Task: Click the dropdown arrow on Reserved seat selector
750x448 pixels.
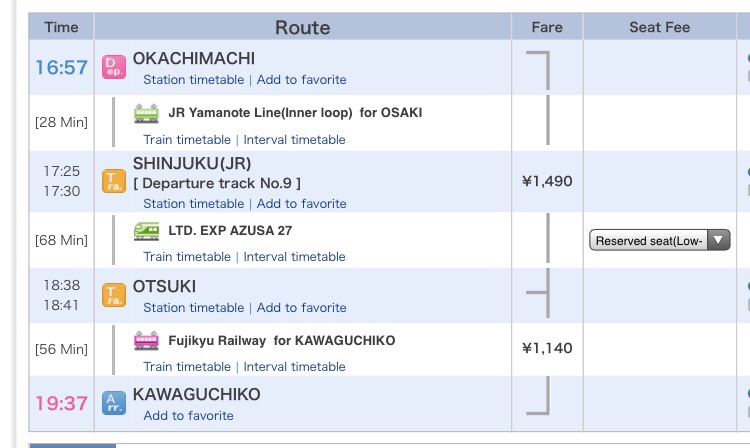Action: click(718, 240)
